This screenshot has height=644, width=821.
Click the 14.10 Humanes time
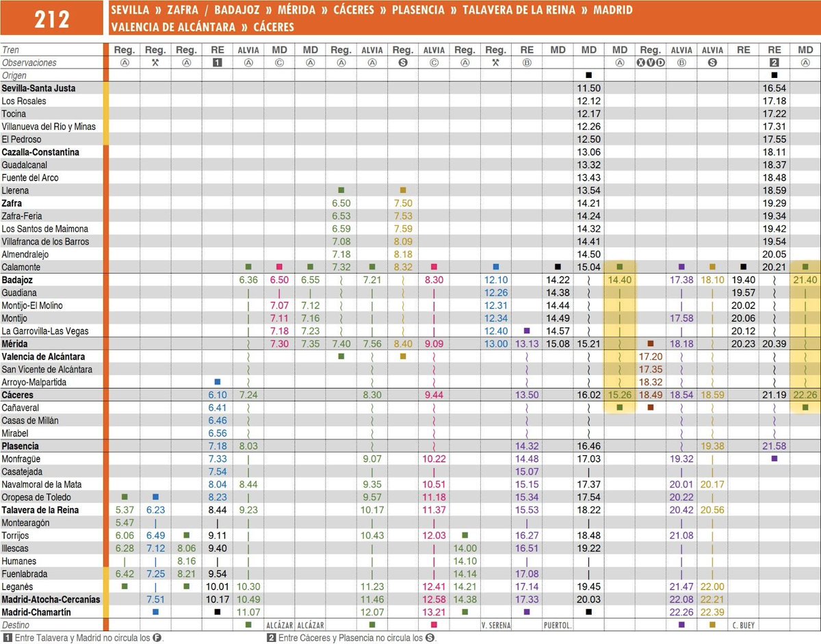465,561
